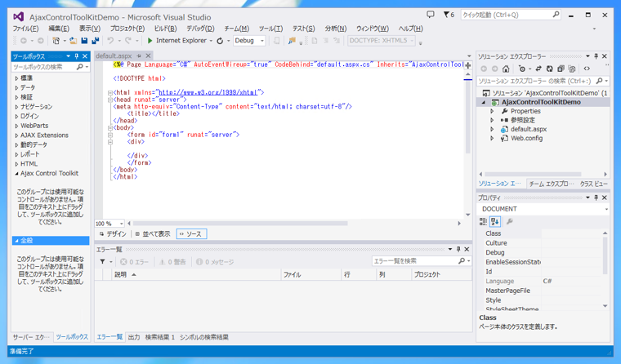The height and width of the screenshot is (364, 621).
Task: Click Collapse All icon in Solution Explorer
Action: tap(561, 69)
